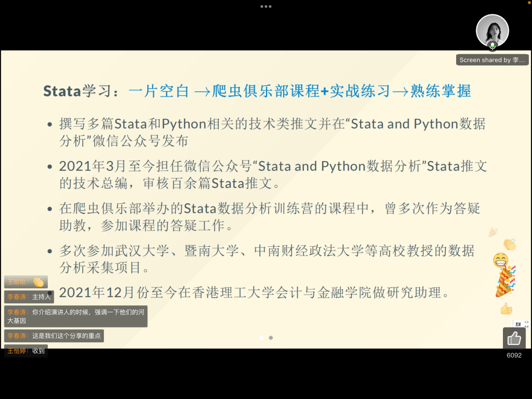Tap the green microphone indicator on avatar
Image resolution: width=532 pixels, height=399 pixels.
click(x=492, y=45)
